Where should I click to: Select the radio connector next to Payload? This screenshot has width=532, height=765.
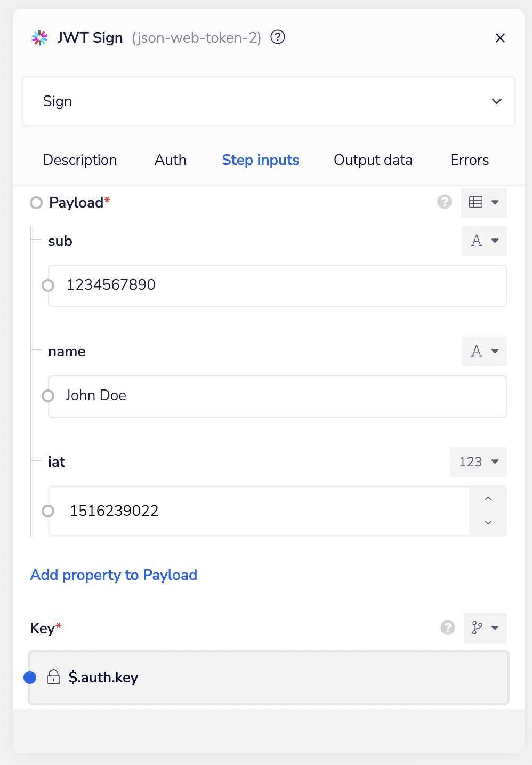point(36,203)
